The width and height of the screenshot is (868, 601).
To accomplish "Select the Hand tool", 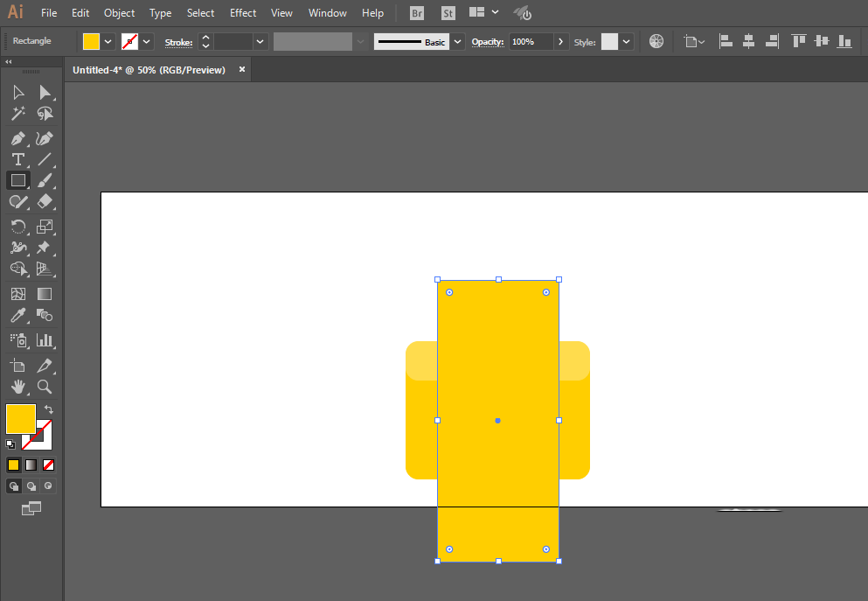I will (17, 386).
